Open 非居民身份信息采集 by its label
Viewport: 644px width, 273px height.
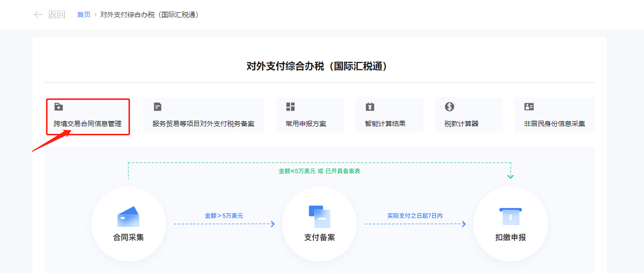pyautogui.click(x=554, y=124)
